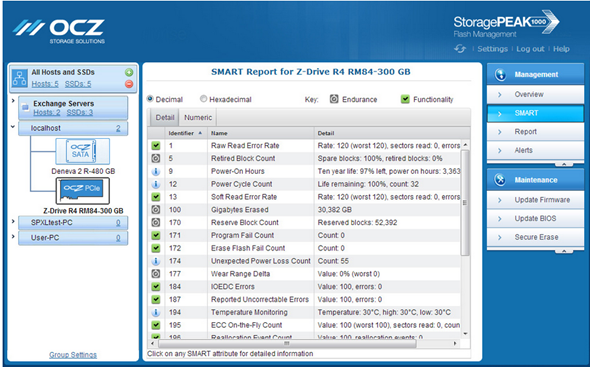Click the Maintenance tools icon
The image size is (590, 367).
[x=500, y=180]
